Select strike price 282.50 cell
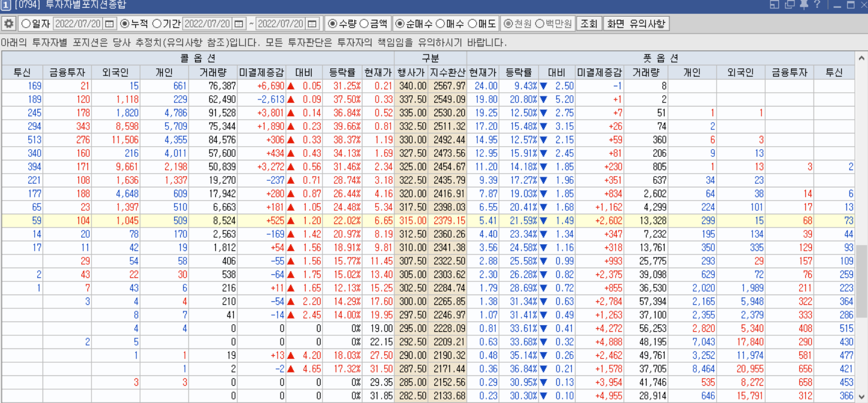The image size is (868, 403). tap(410, 396)
